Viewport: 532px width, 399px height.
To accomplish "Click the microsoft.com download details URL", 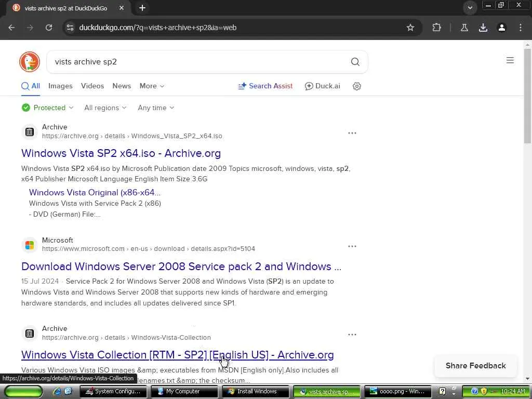I will click(x=148, y=249).
